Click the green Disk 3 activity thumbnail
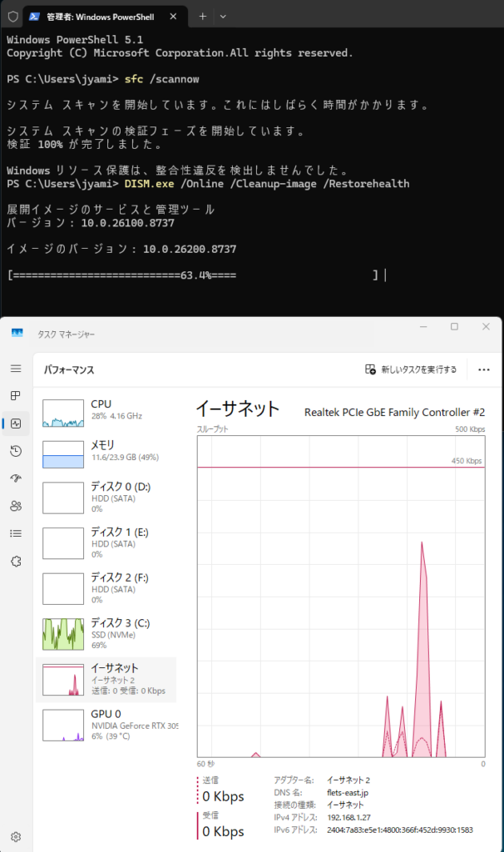Image resolution: width=504 pixels, height=852 pixels. tap(63, 634)
